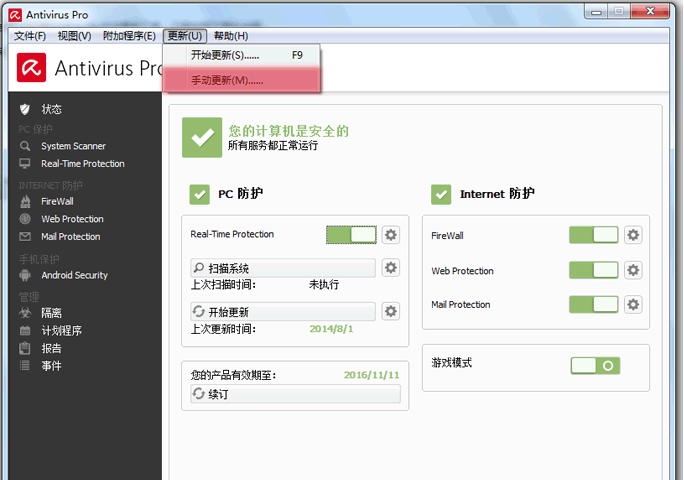684x480 pixels.
Task: Click the Avira logo in the header
Action: tap(31, 68)
